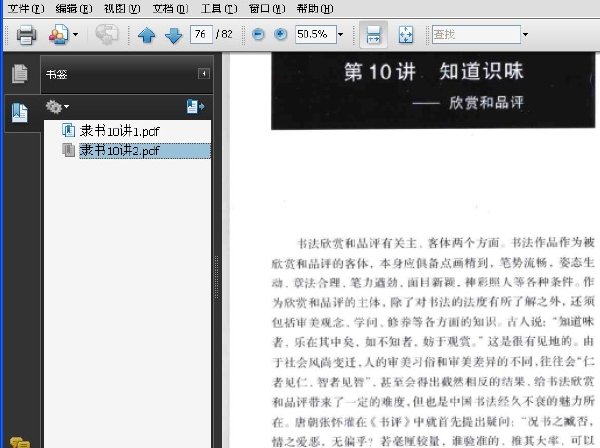Open the 视图(V) menu

122,8
